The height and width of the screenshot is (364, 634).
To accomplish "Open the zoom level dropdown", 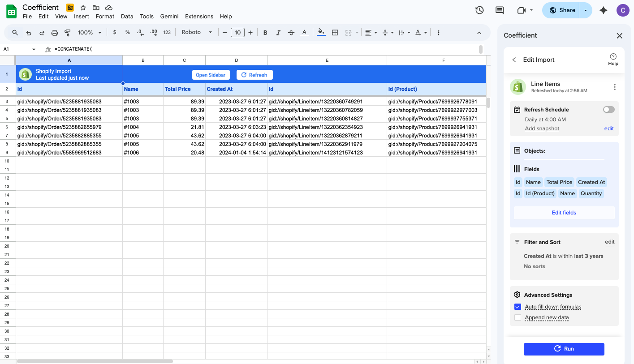I will click(x=89, y=32).
